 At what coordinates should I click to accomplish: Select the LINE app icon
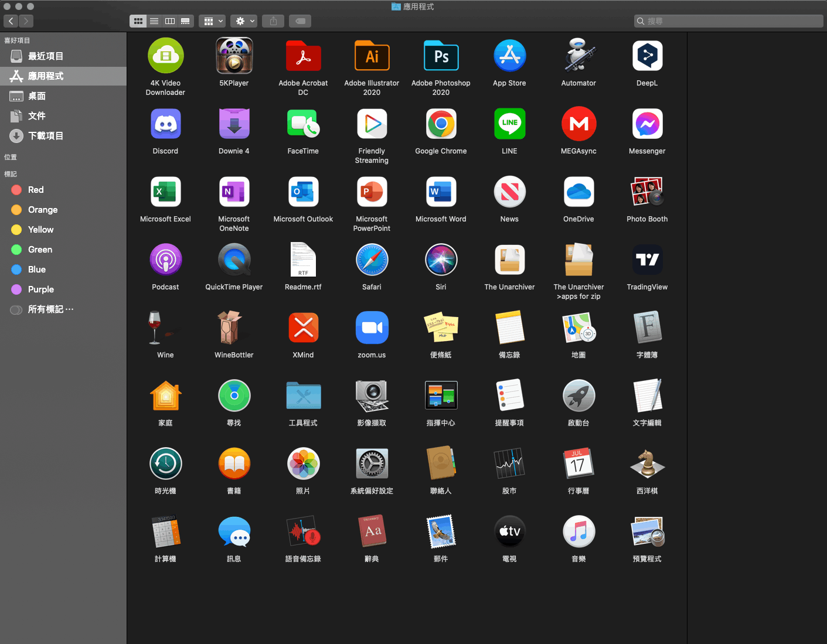click(509, 124)
